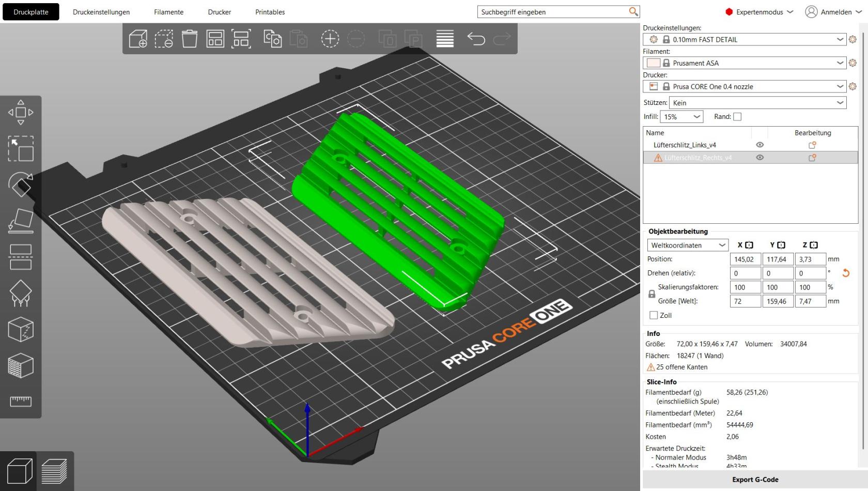Undo the last action
The image size is (868, 491).
point(476,39)
